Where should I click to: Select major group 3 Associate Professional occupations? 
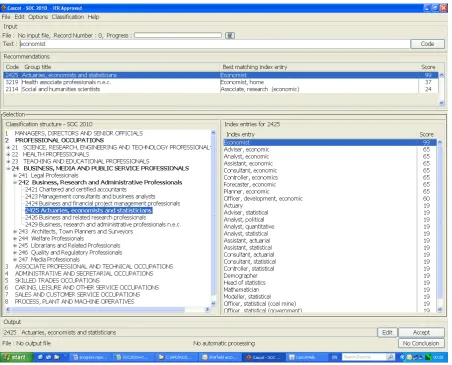pos(89,266)
